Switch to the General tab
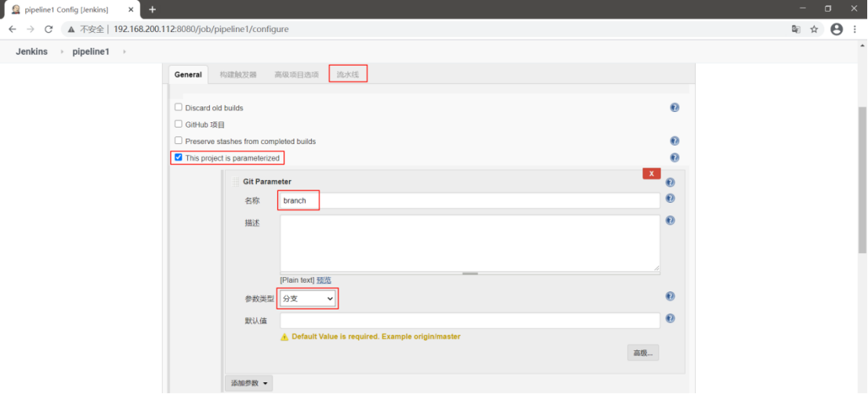Screen dimensions: 868x394 [x=188, y=74]
